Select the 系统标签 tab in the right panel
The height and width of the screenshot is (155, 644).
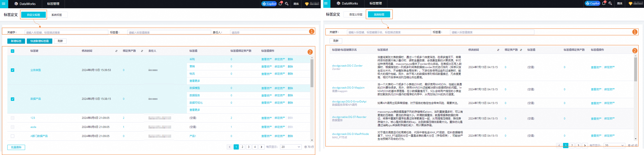pyautogui.click(x=379, y=14)
